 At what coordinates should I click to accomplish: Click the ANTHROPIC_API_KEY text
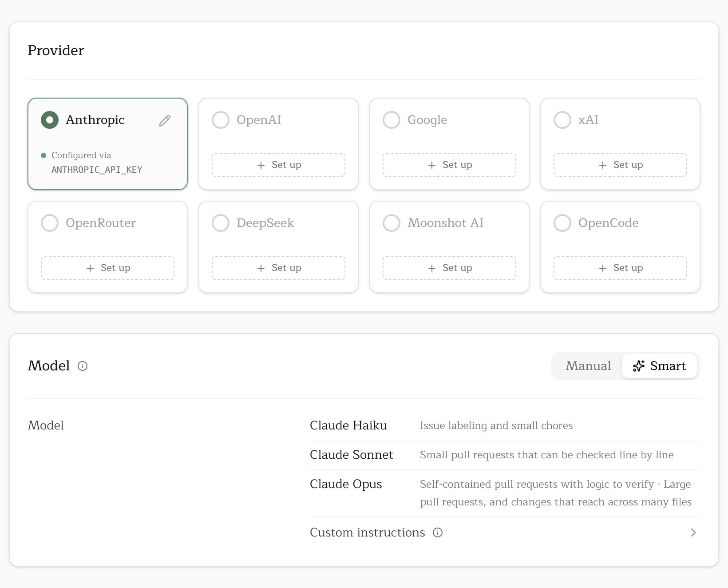point(97,170)
